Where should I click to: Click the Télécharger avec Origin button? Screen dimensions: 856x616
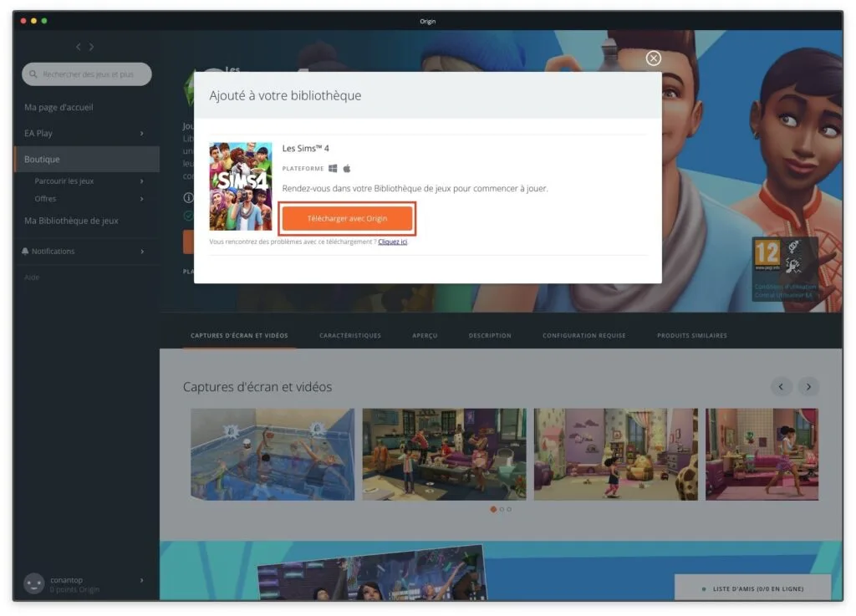click(x=347, y=218)
